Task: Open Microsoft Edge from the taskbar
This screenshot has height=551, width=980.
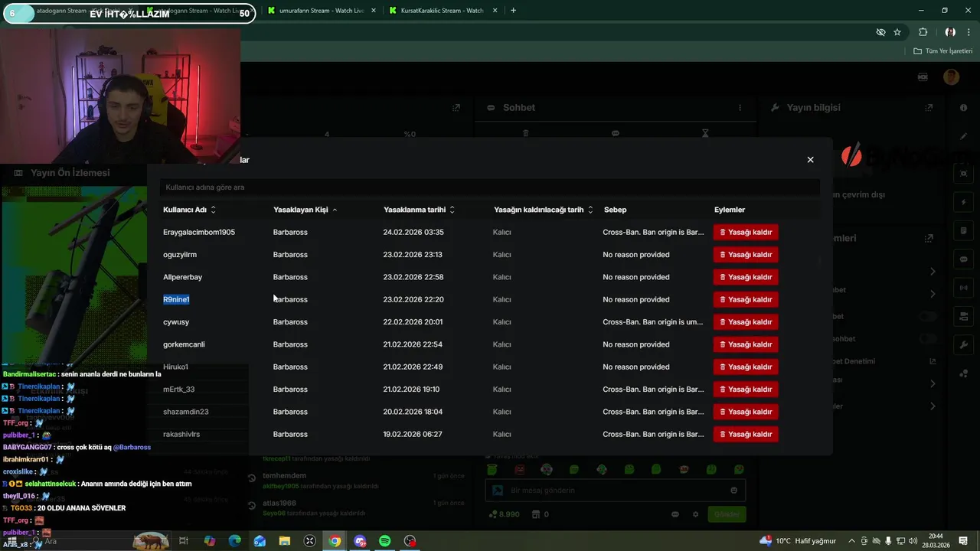Action: (x=235, y=541)
